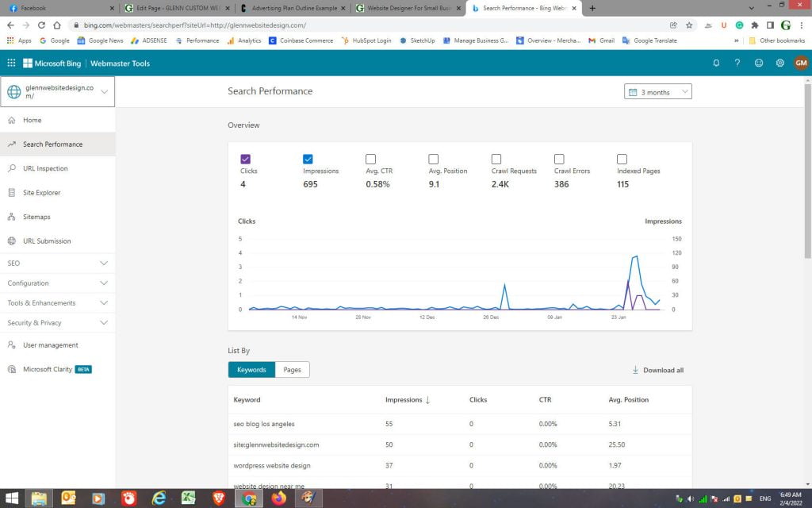Expand the SEO sidebar section
This screenshot has height=508, width=812.
(57, 262)
